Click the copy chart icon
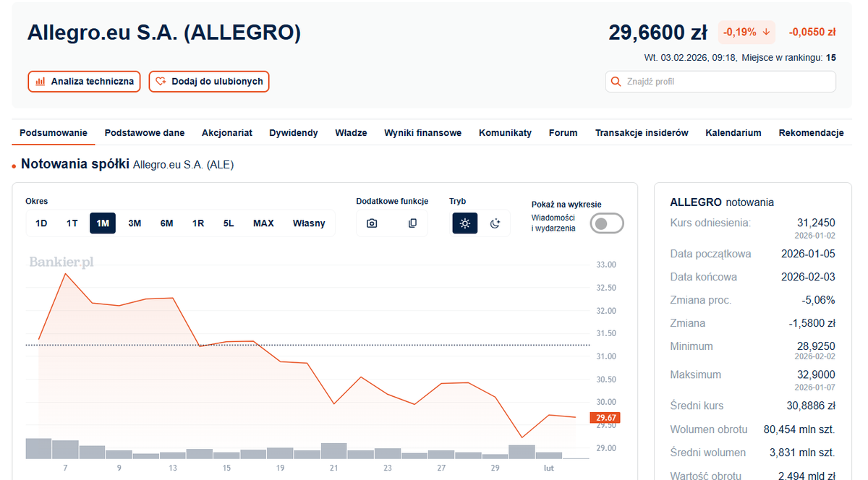Screen dimensions: 868x480 412,223
